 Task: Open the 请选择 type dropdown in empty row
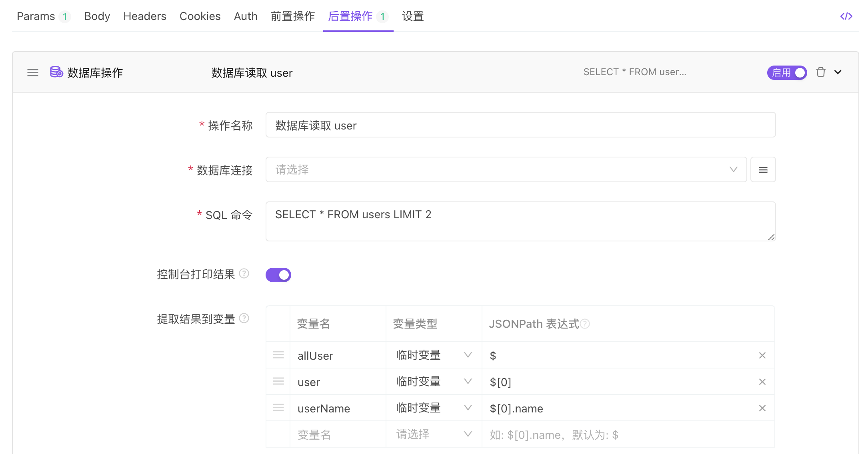click(x=434, y=434)
